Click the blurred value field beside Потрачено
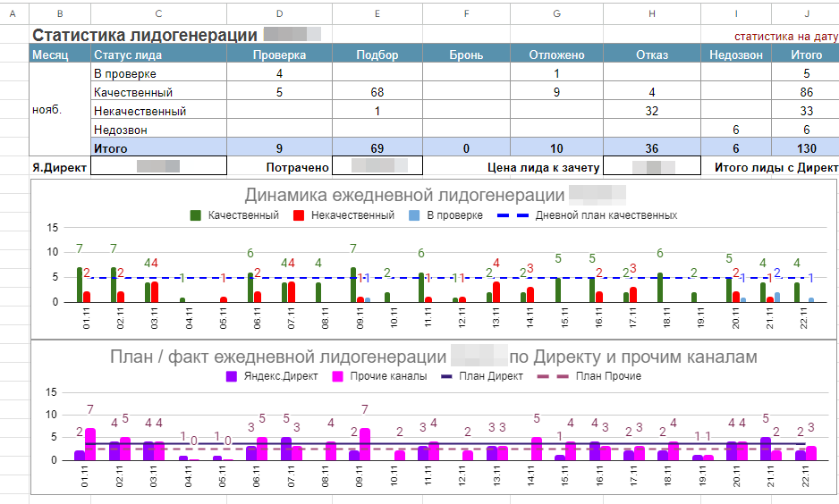Image resolution: width=839 pixels, height=504 pixels. (x=377, y=165)
